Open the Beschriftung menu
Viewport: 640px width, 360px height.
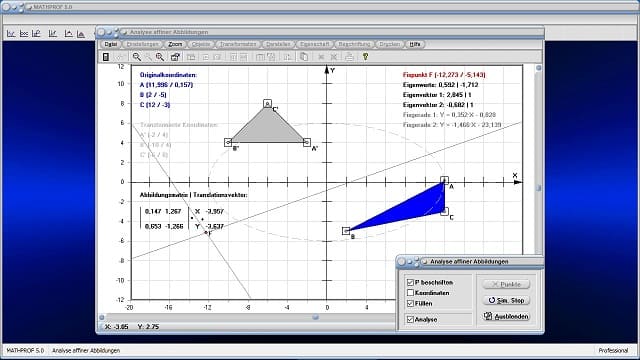[354, 44]
